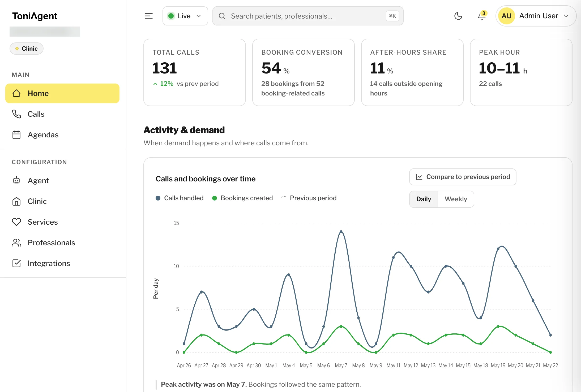Click 'Peak activity was on May 7.' note
Viewport: 581px width, 392px height.
204,385
